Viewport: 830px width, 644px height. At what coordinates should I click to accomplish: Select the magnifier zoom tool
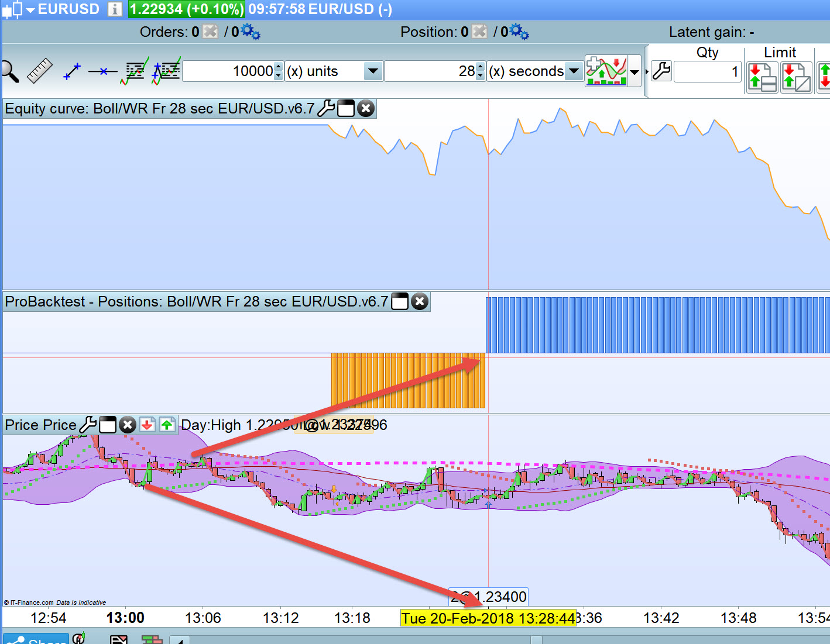(10, 71)
